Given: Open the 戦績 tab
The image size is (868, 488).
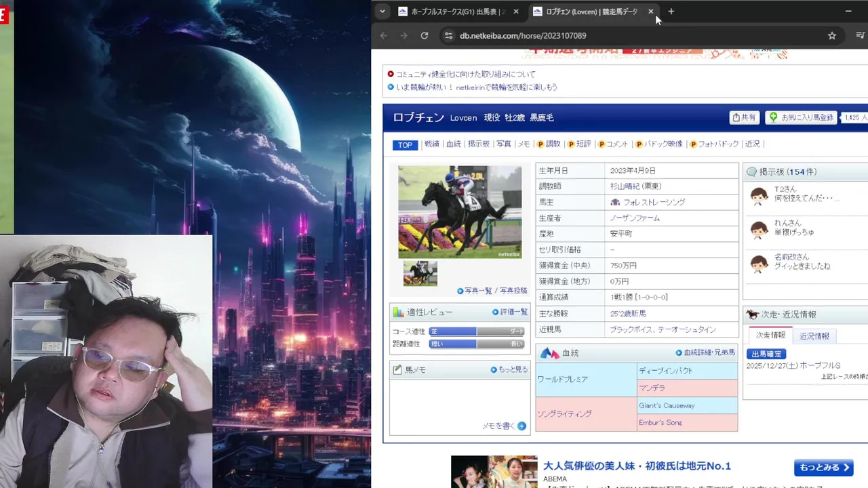Looking at the screenshot, I should [x=431, y=144].
